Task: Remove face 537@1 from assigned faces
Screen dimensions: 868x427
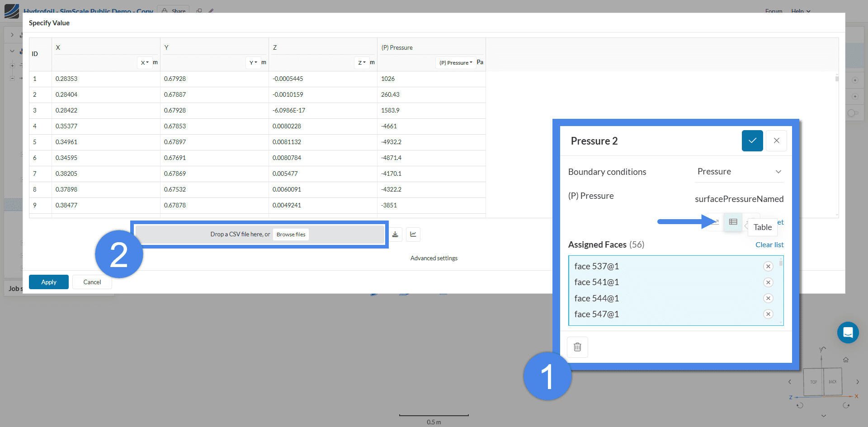Action: (x=768, y=267)
